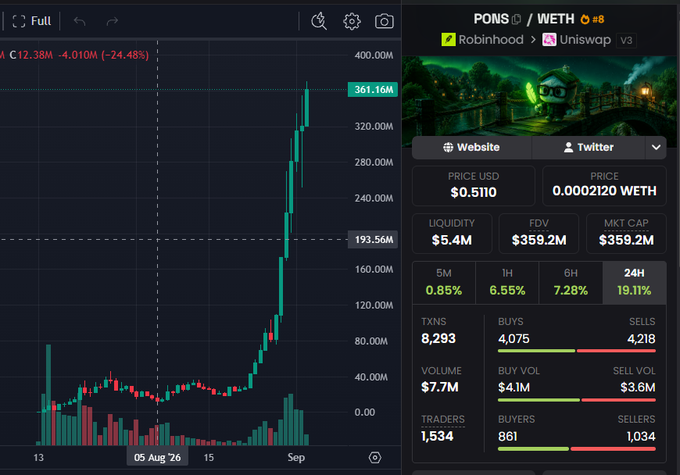Open the token Website link
680x475 pixels.
coord(471,147)
